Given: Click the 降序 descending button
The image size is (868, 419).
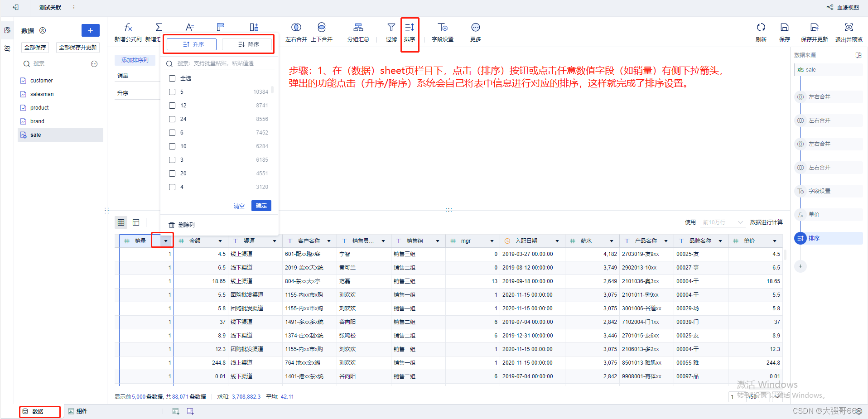Looking at the screenshot, I should [247, 44].
